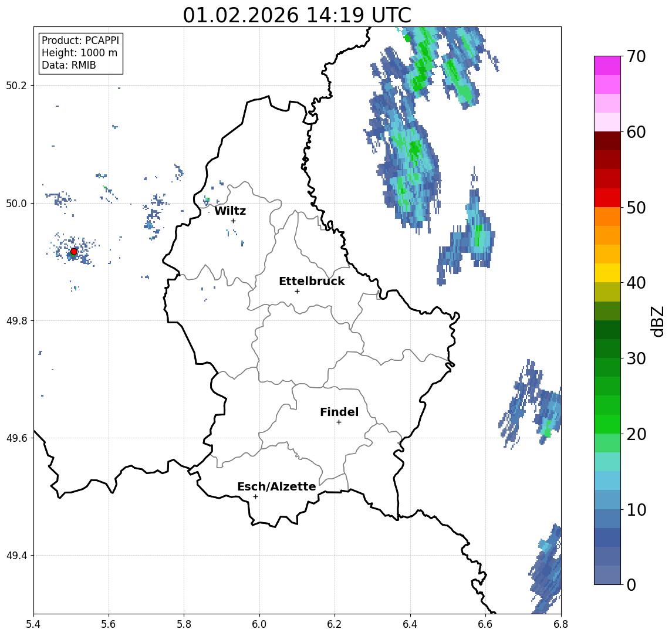Click the latitude tick label 49.6
Image resolution: width=672 pixels, height=636 pixels.
[16, 438]
